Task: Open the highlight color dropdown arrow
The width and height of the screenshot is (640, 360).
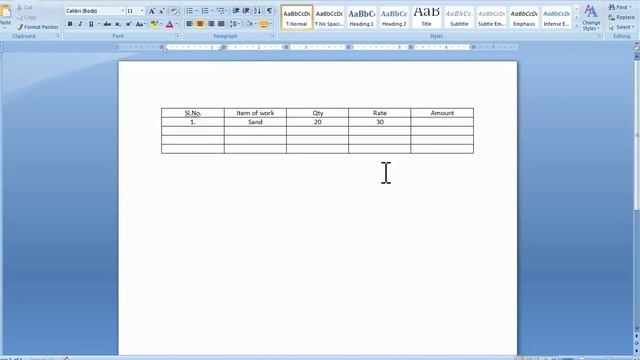Action: (x=161, y=24)
